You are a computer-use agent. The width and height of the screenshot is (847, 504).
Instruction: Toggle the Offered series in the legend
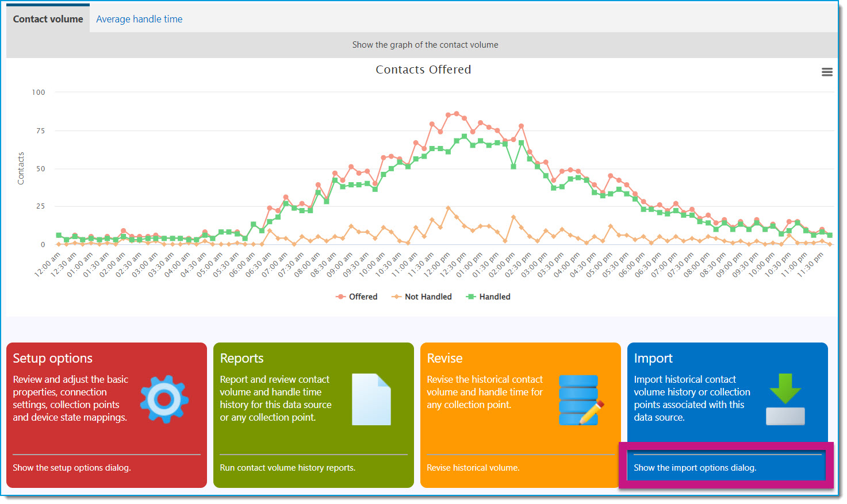tap(357, 297)
